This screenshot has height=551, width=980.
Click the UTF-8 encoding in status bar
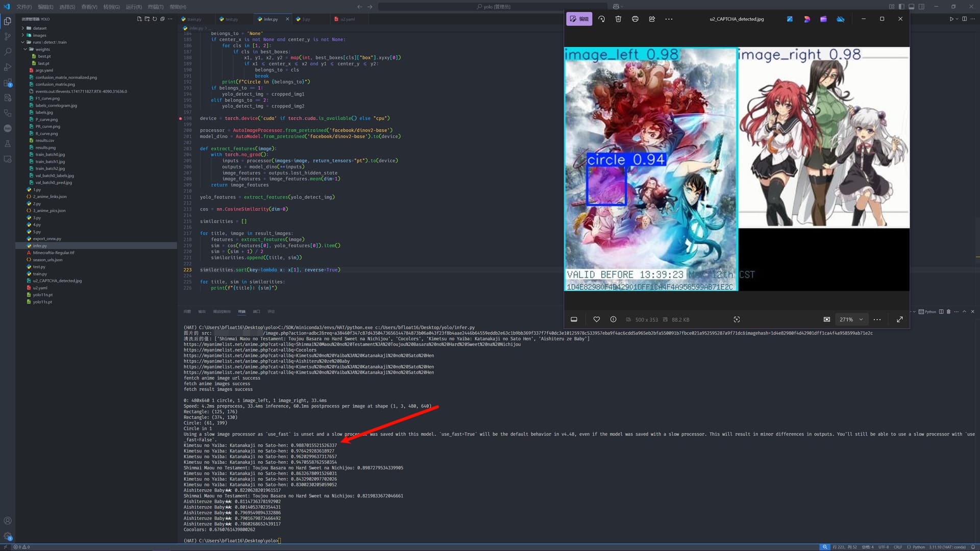884,547
